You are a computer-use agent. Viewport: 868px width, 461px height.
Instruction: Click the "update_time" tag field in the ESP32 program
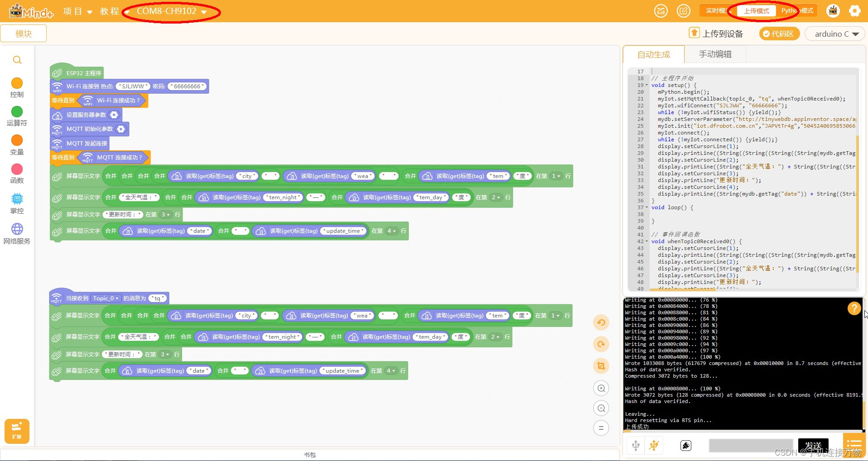pyautogui.click(x=343, y=231)
